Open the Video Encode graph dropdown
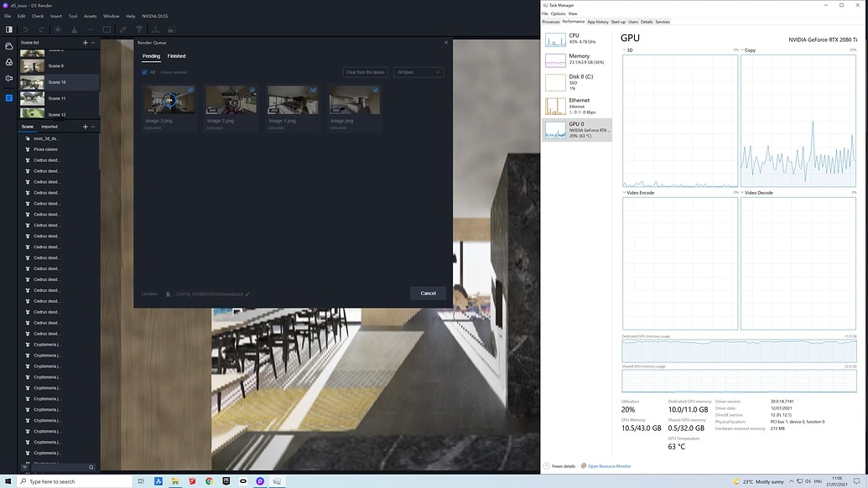 (x=625, y=193)
